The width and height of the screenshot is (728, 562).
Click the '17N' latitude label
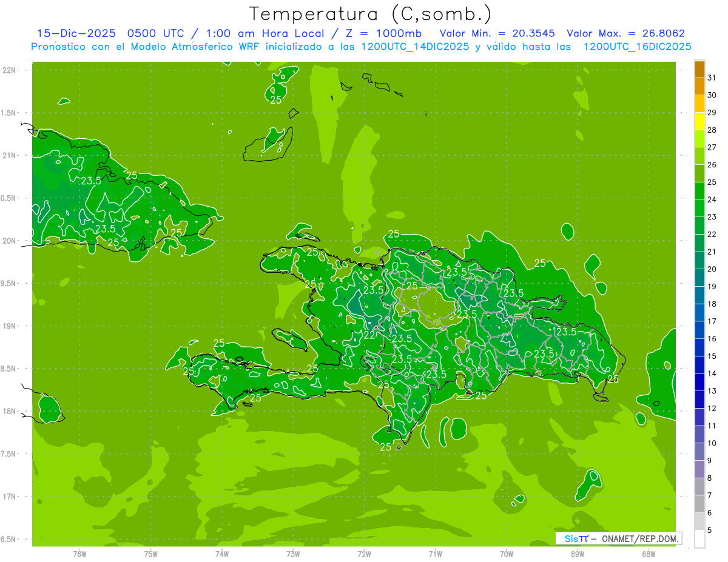coord(10,497)
